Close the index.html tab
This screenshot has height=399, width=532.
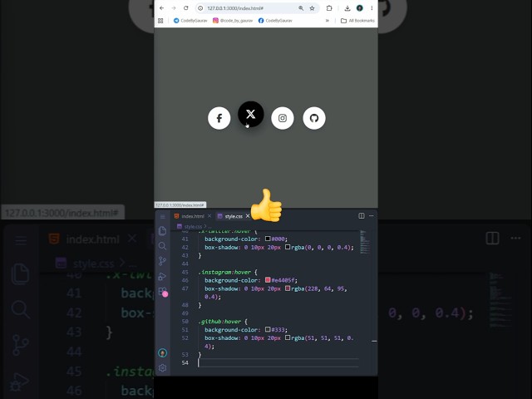point(209,216)
